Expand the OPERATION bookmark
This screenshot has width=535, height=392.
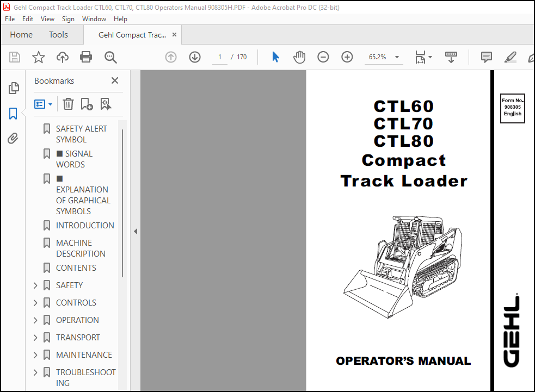click(35, 320)
